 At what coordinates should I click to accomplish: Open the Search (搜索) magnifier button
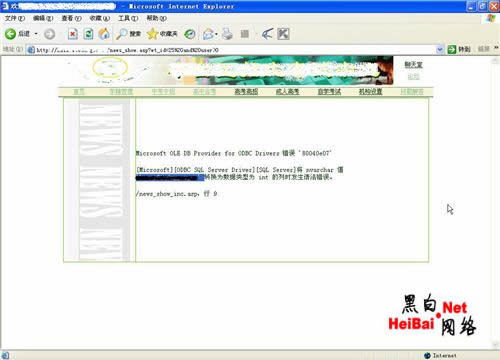128,34
